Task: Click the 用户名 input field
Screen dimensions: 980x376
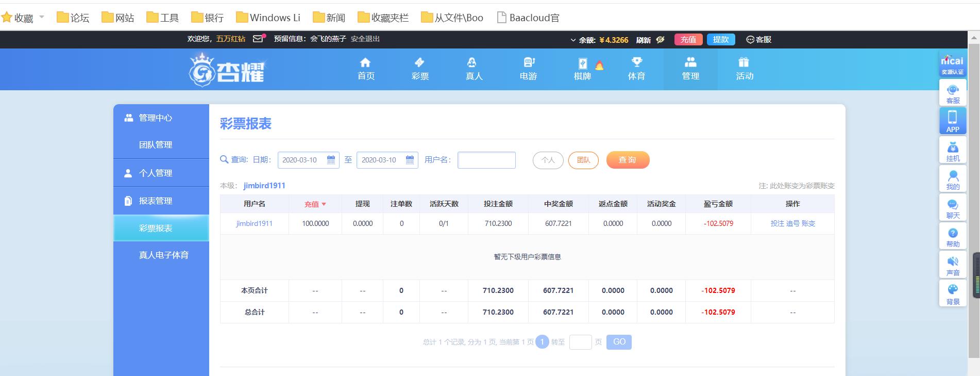Action: pos(486,160)
